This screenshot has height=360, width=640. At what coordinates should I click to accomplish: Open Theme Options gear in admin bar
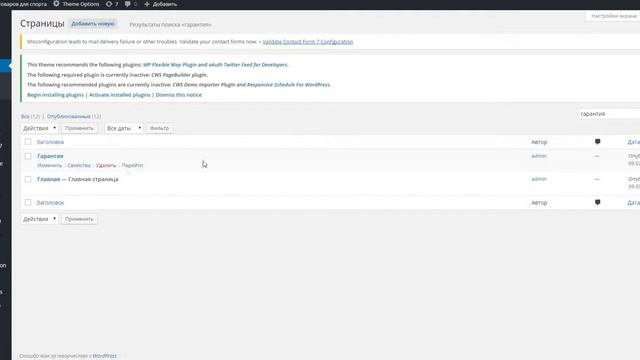click(76, 4)
